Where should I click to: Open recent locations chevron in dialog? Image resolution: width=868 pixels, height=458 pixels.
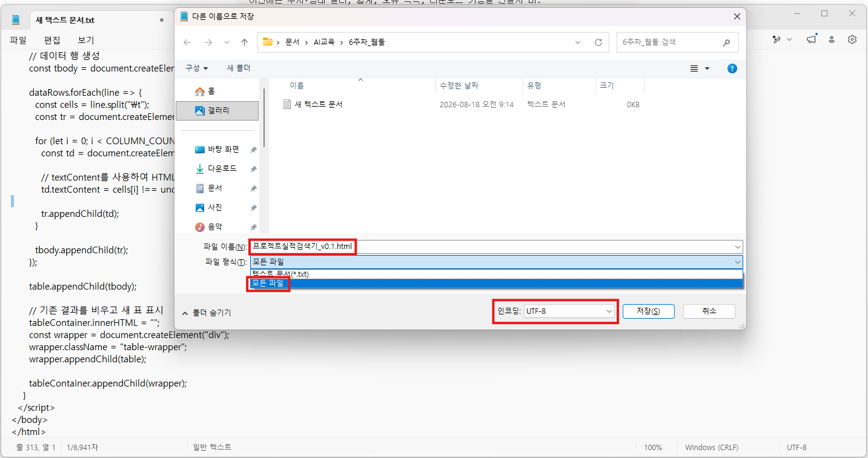tap(227, 42)
